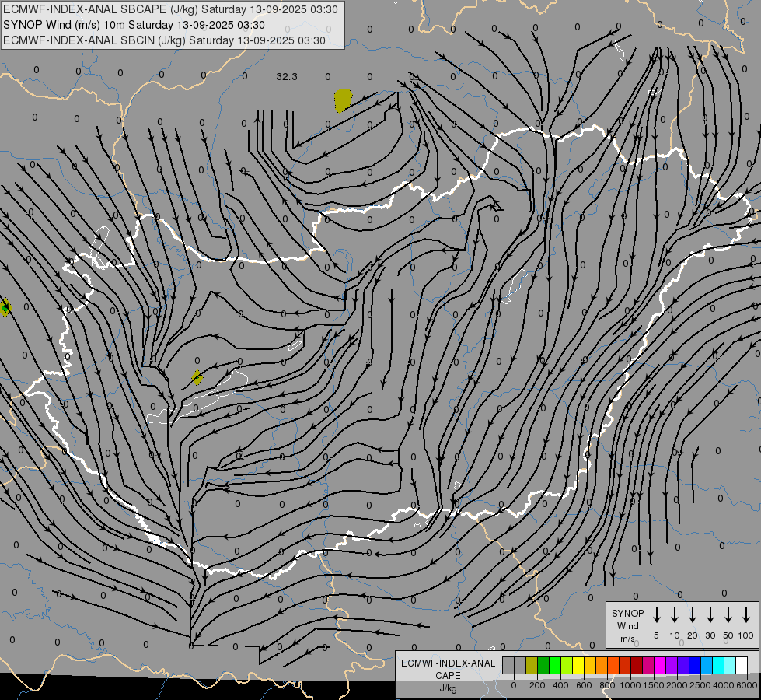The image size is (761, 700).
Task: Select the olive CAPE patch near 32.3
Action: [x=343, y=100]
